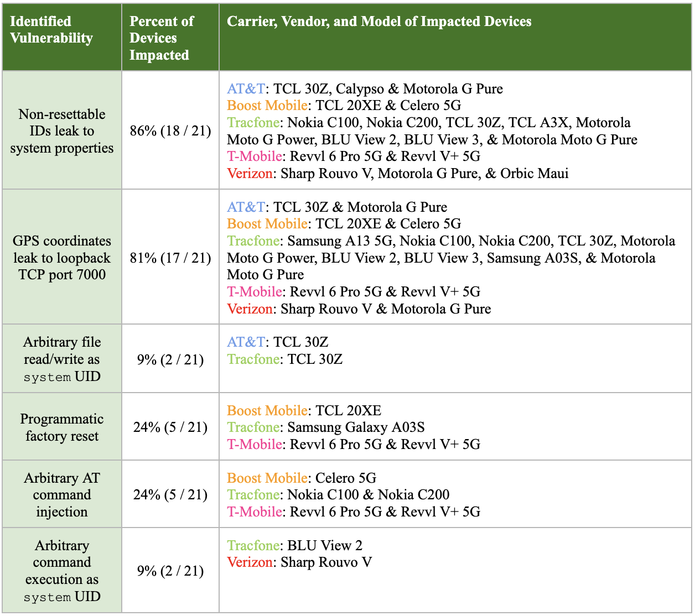The image size is (695, 616).
Task: Click 'Tracfone: TCL 30Z' line
Action: pyautogui.click(x=284, y=359)
